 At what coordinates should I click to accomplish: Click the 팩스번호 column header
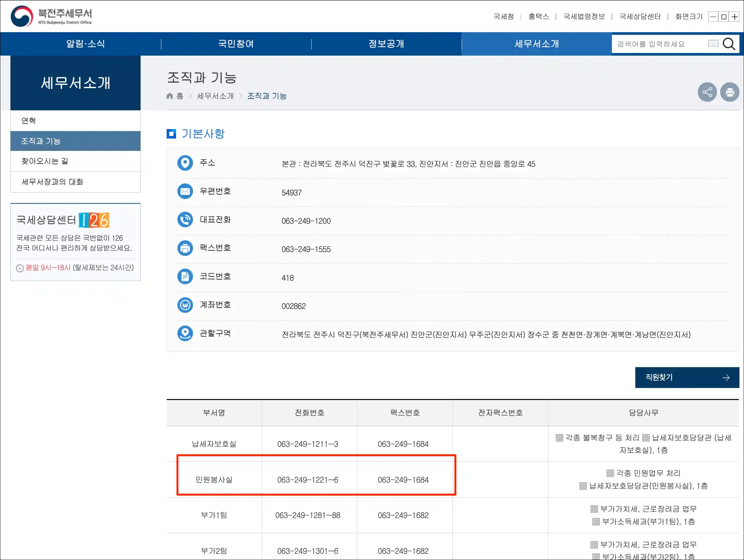click(405, 413)
